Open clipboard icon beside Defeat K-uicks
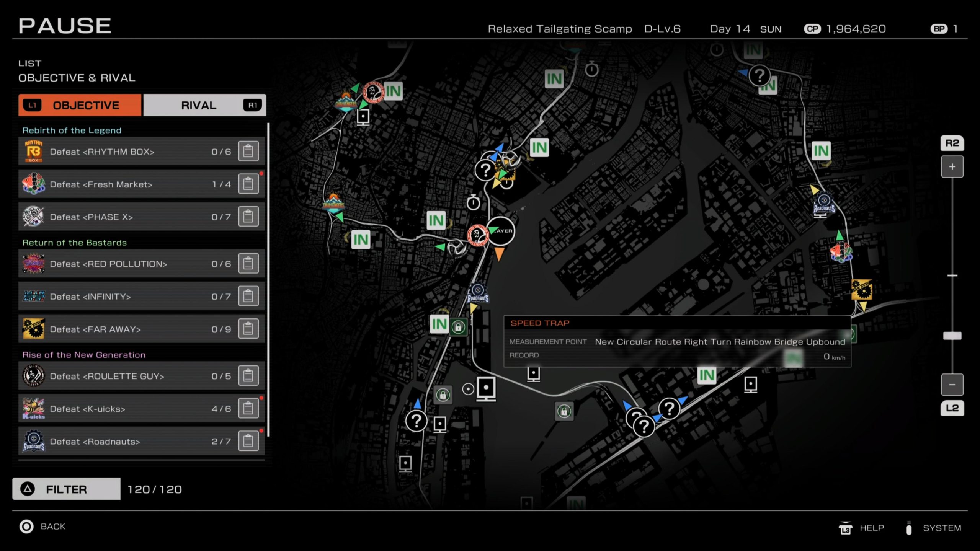Viewport: 980px width, 551px height. coord(248,408)
